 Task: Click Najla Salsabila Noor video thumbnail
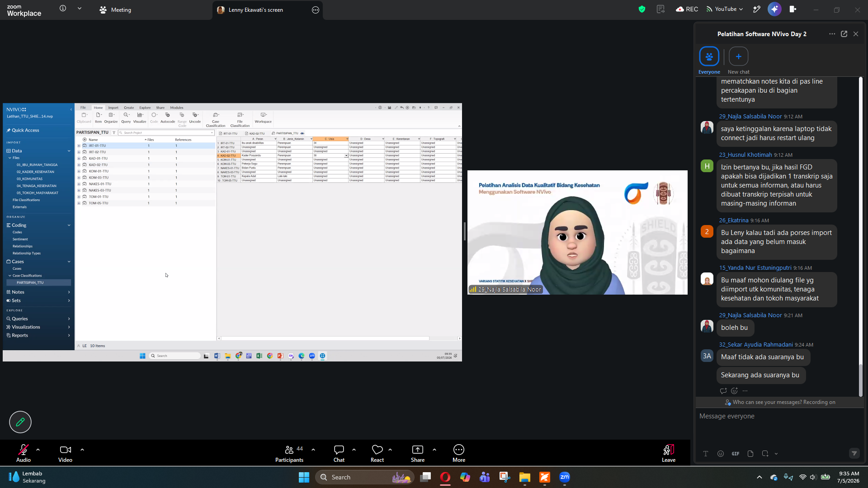(577, 232)
